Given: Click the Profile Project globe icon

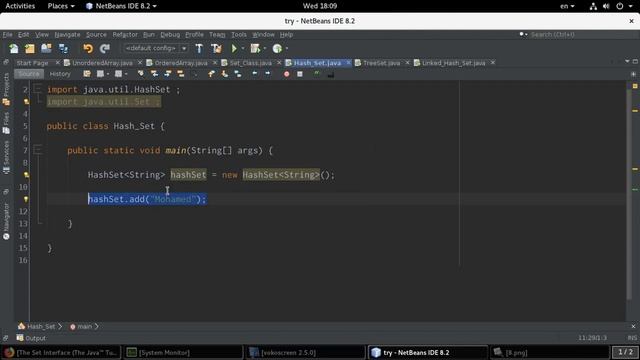Looking at the screenshot, I should pyautogui.click(x=277, y=49).
